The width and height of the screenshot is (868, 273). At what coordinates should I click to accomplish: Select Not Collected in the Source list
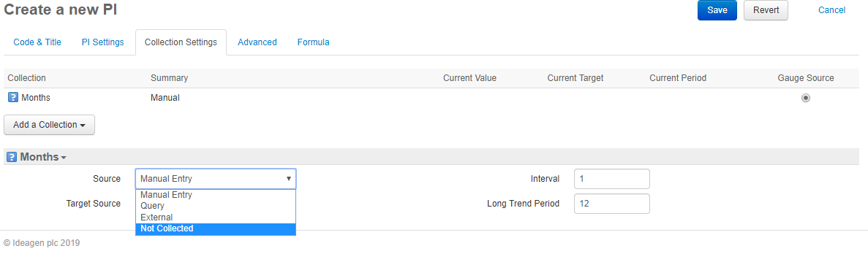pyautogui.click(x=216, y=228)
